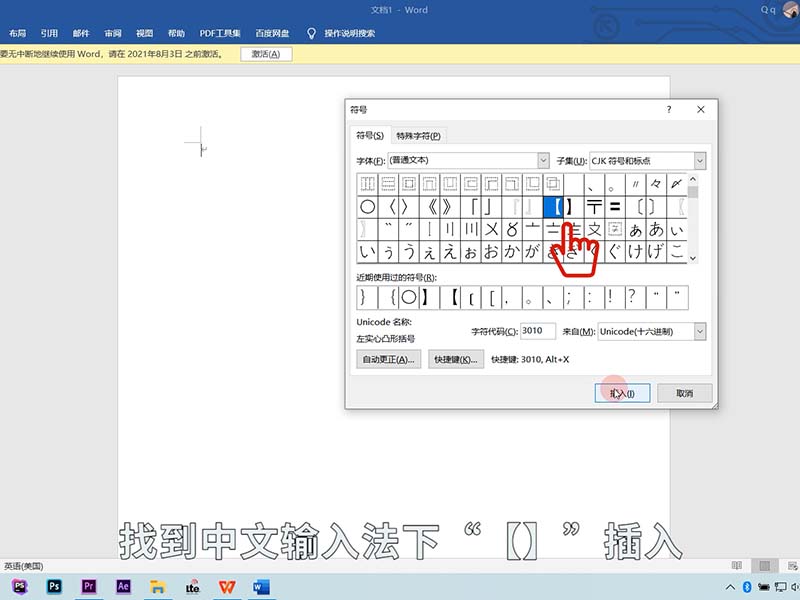The width and height of the screenshot is (800, 600).
Task: Select the 文 symbol in the grid
Action: pos(594,230)
